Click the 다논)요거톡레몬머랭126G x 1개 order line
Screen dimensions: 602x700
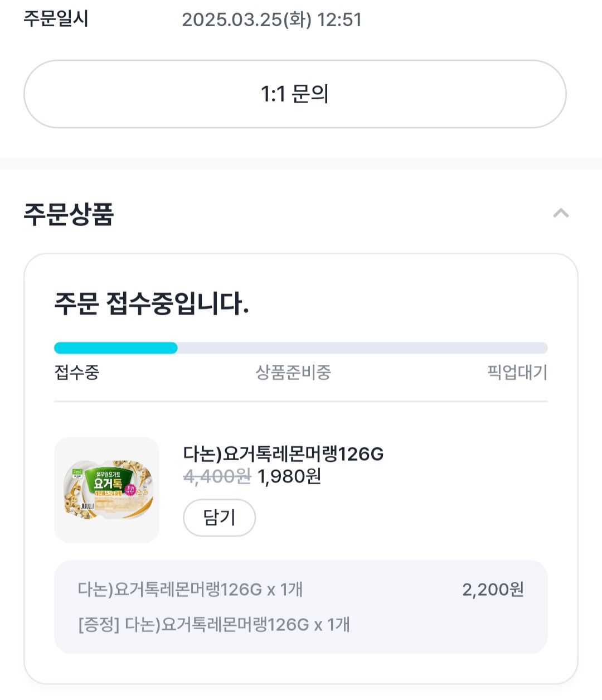pos(190,590)
